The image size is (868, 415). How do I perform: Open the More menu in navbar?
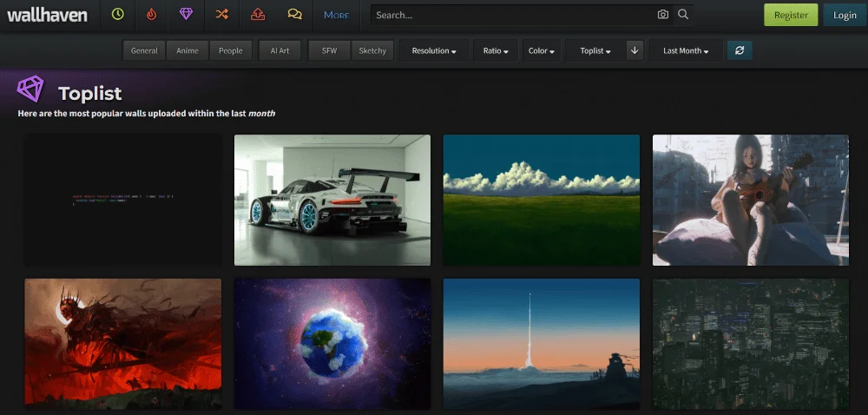point(336,15)
